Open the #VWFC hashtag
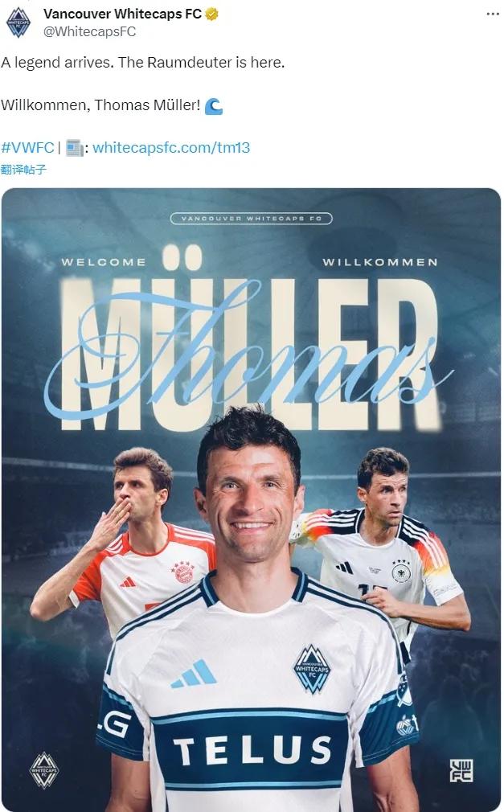Screen dimensions: 504x812 point(27,148)
